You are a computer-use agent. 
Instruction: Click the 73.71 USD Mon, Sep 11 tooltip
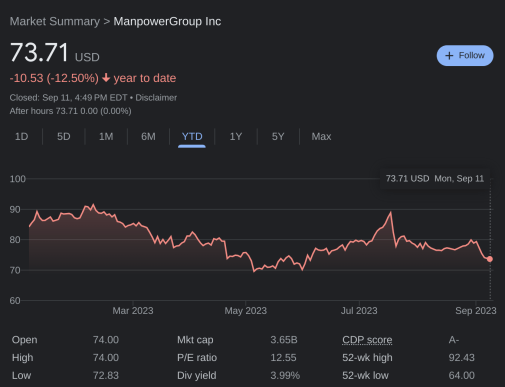435,179
